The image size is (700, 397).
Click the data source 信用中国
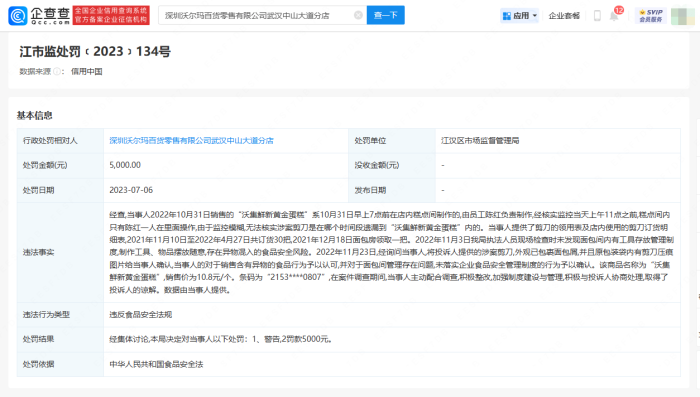[x=87, y=71]
